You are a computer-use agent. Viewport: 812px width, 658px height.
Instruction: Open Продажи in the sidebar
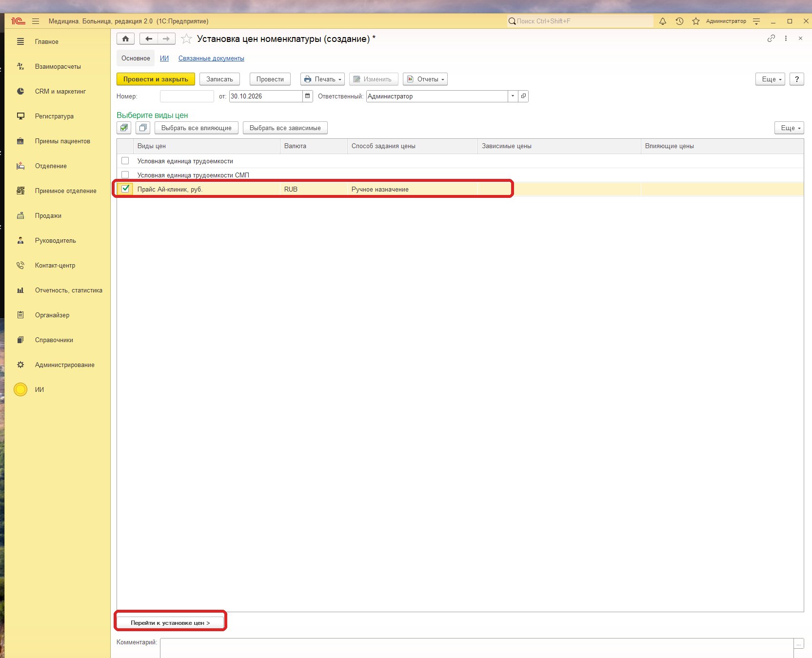[48, 215]
